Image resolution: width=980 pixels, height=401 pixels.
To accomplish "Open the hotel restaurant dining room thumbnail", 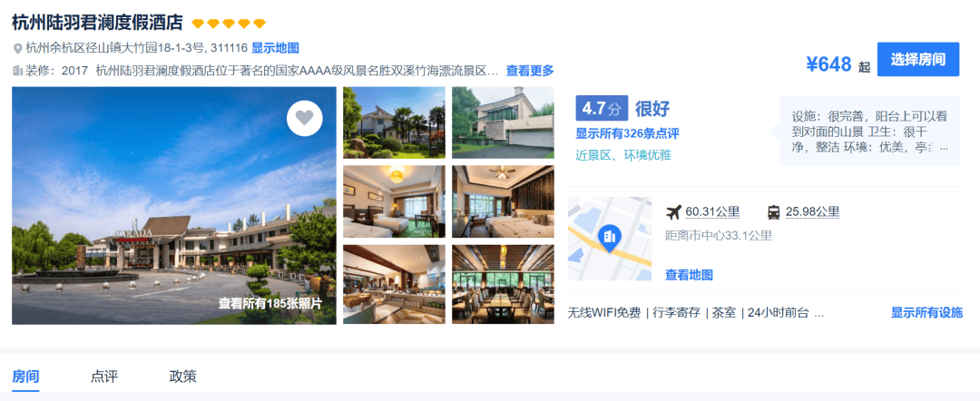I will 503,284.
